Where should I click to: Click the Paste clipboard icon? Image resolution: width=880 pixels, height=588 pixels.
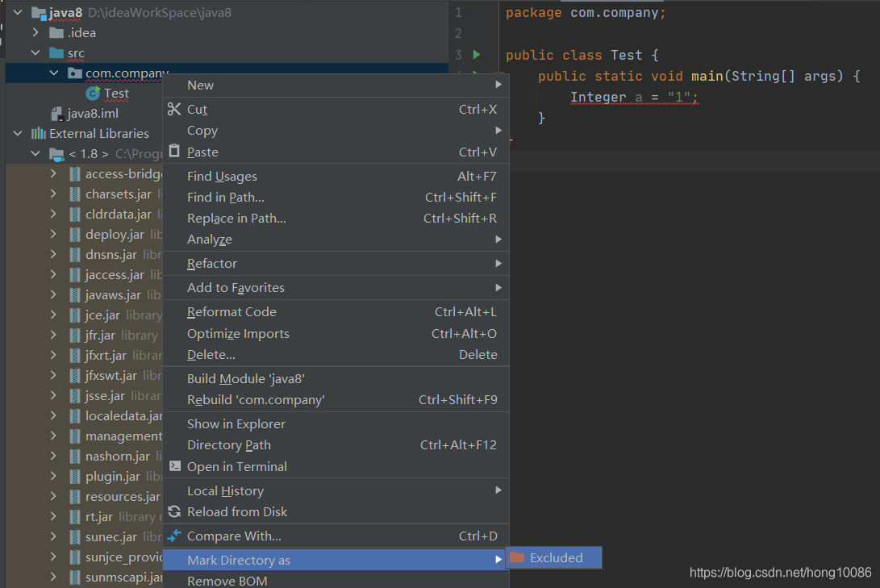(176, 152)
